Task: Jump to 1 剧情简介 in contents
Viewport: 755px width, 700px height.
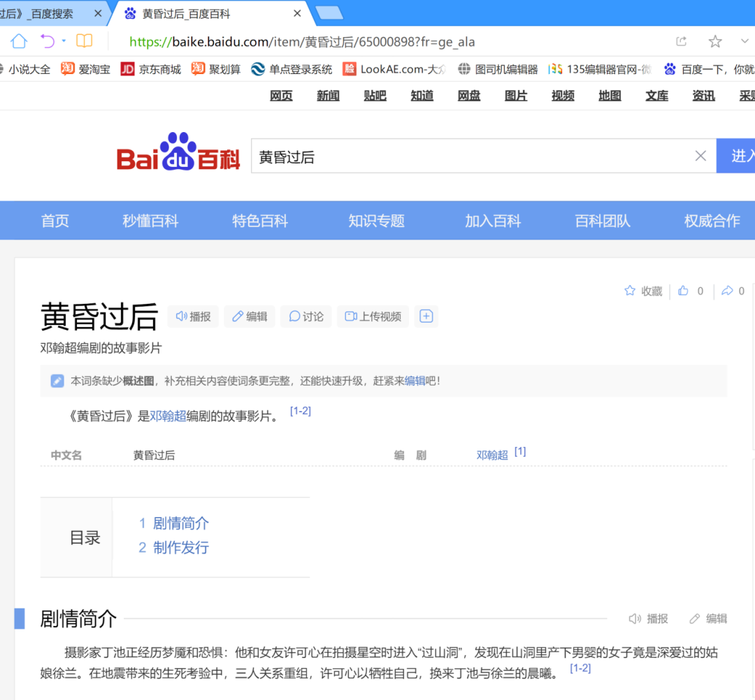Action: coord(174,523)
